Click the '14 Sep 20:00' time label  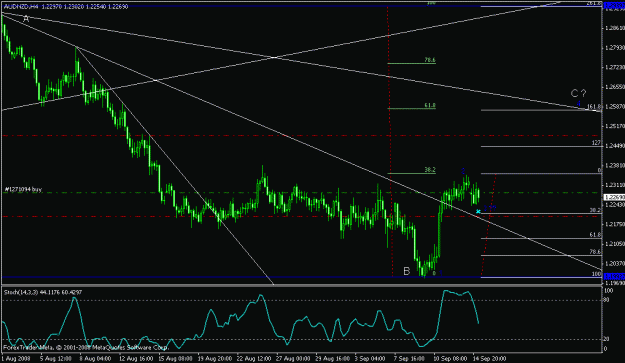489,359
